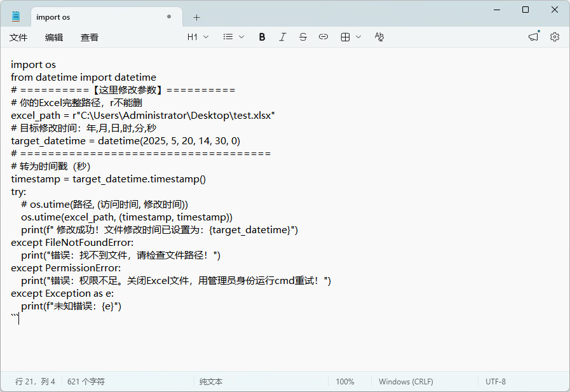Open the 查看 menu
The width and height of the screenshot is (570, 392).
point(90,37)
